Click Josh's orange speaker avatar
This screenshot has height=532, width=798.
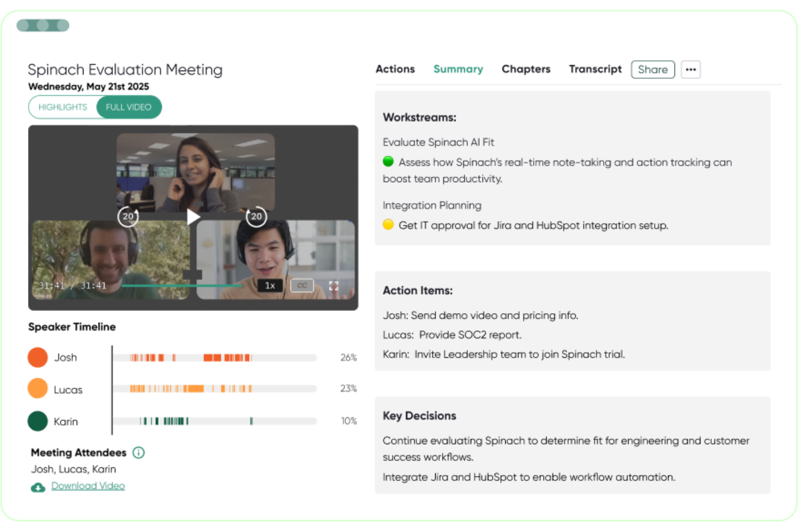point(38,357)
